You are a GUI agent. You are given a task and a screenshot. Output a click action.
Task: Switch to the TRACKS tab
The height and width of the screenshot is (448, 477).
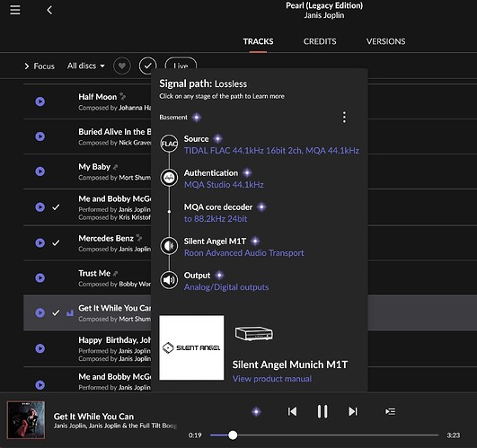[x=258, y=41]
